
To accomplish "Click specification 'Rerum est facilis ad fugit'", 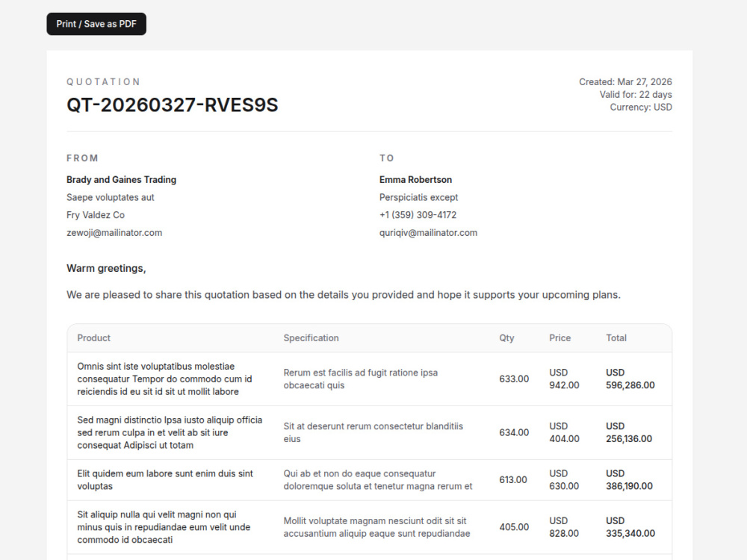I will tap(361, 379).
